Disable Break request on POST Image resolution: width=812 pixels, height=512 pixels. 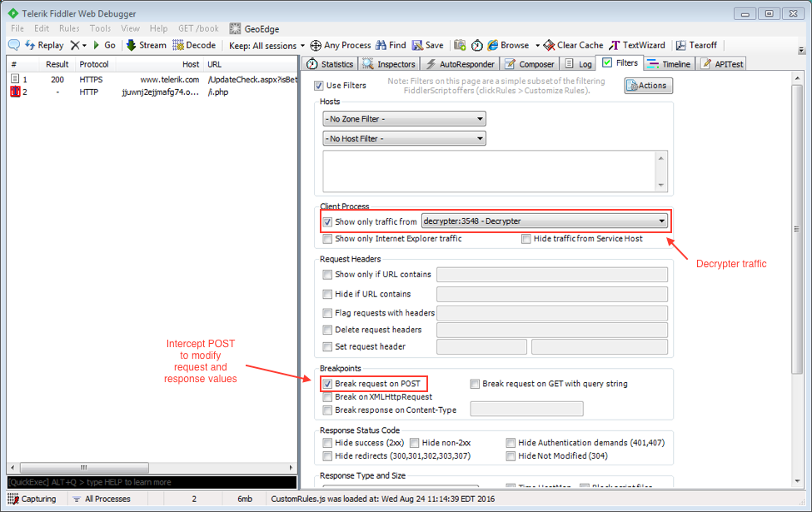click(x=327, y=384)
